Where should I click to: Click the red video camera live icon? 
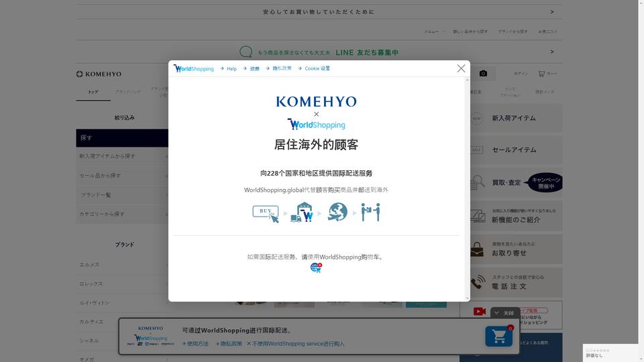[479, 312]
